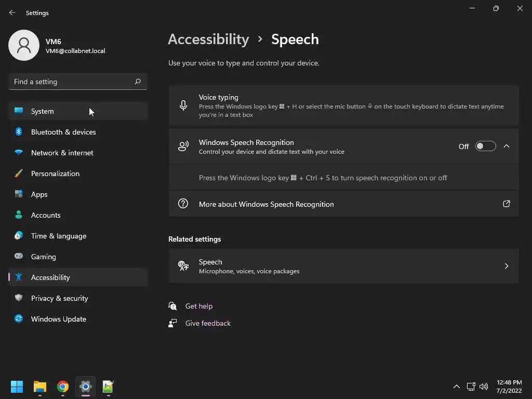Go to Windows Update
This screenshot has height=399, width=532.
tap(78, 319)
